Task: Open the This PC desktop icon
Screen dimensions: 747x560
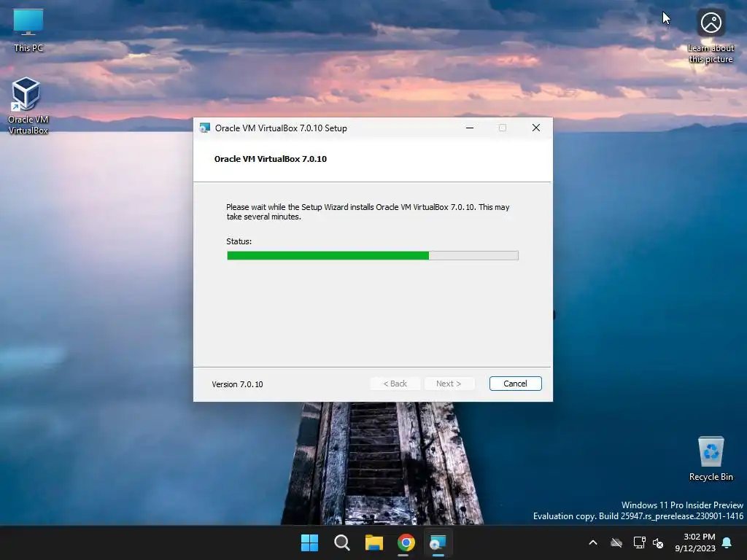Action: (x=28, y=30)
